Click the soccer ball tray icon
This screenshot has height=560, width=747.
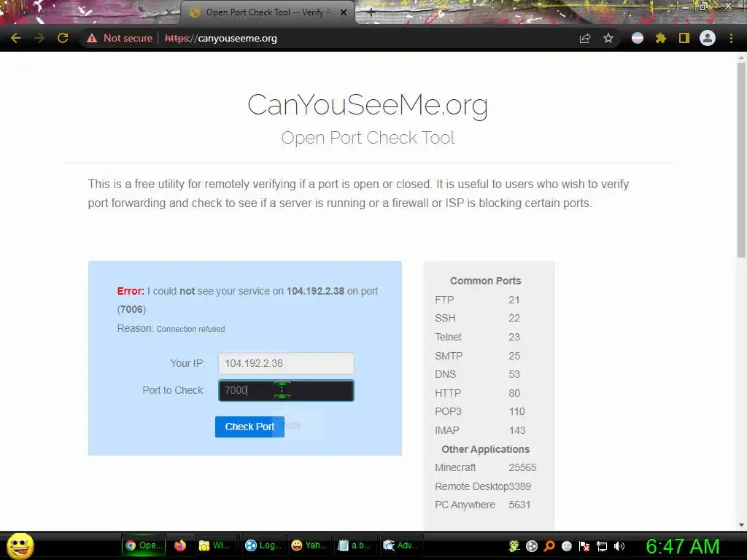[532, 546]
